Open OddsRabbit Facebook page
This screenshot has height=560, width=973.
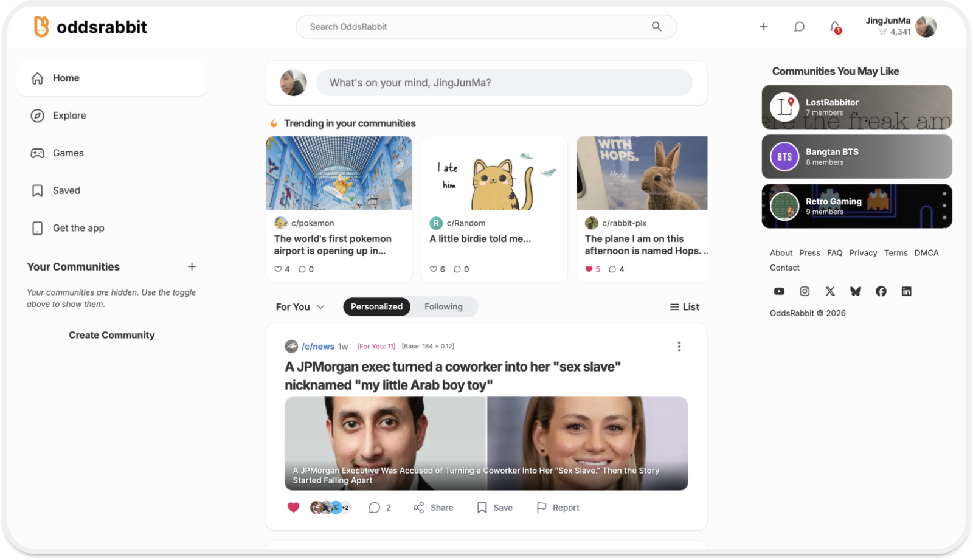click(881, 291)
